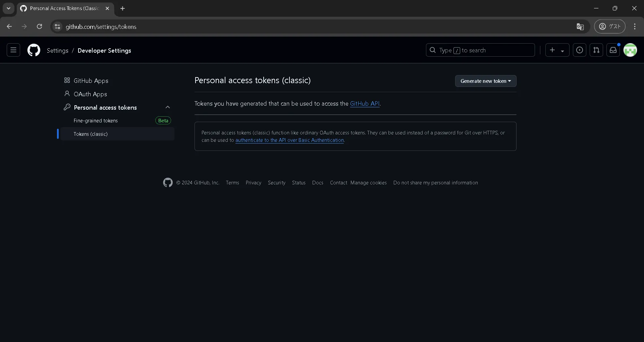Screen dimensions: 644x342
Task: Reload the page with the refresh icon
Action: click(39, 26)
